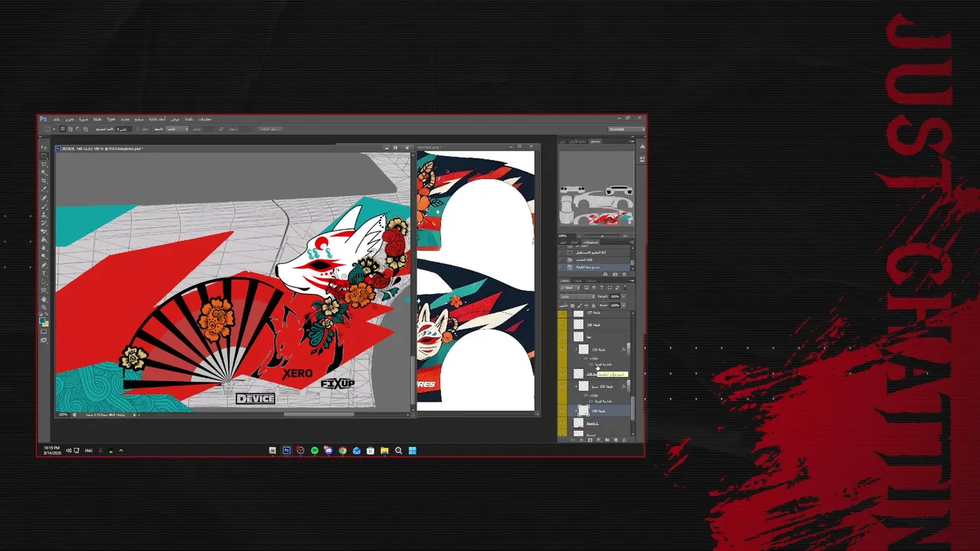Open the Type menu
Screen dimensions: 980x551
111,119
